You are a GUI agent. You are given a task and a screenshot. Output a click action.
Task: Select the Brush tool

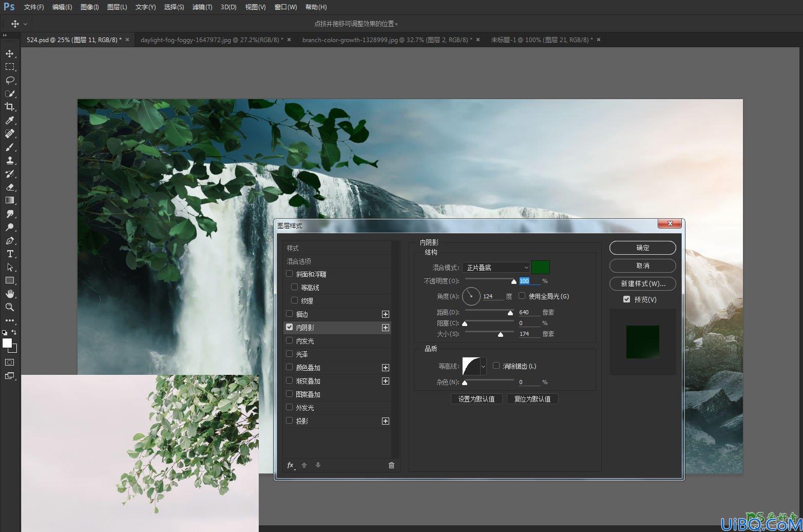click(x=10, y=147)
